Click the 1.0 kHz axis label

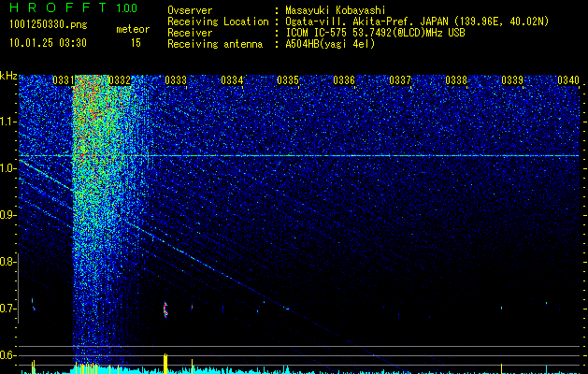[x=7, y=168]
